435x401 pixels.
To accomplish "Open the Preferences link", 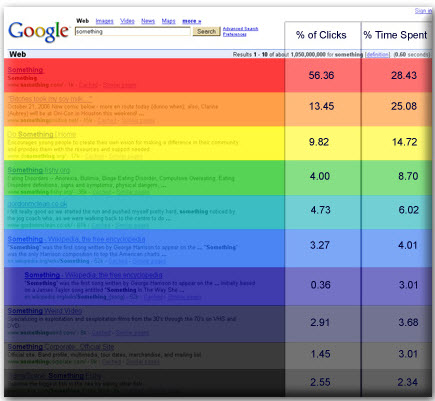I will [234, 34].
